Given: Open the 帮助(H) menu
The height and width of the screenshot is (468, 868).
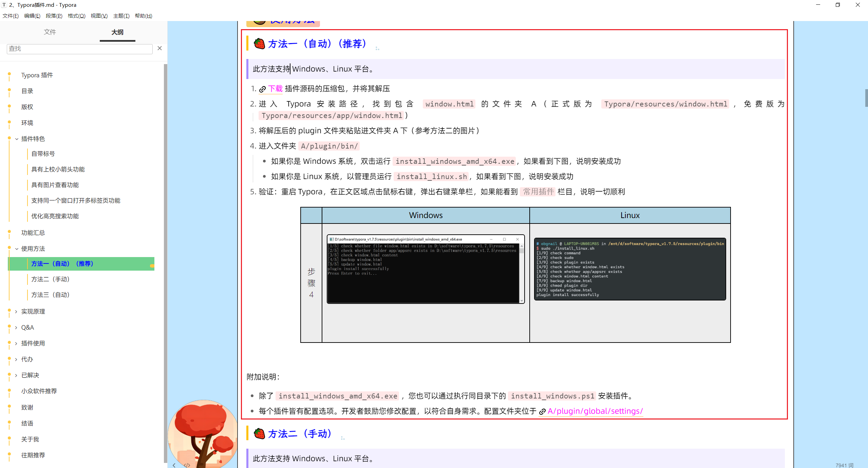Looking at the screenshot, I should click(x=144, y=16).
